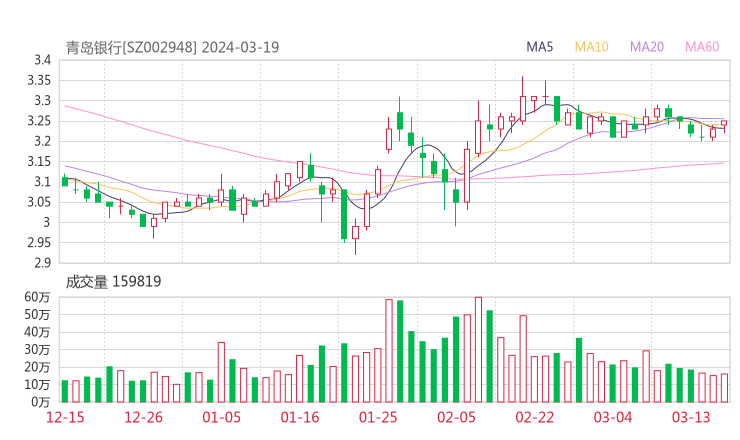Click the 3.15 price axis label
Viewport: 740px width, 440px height.
pyautogui.click(x=39, y=161)
